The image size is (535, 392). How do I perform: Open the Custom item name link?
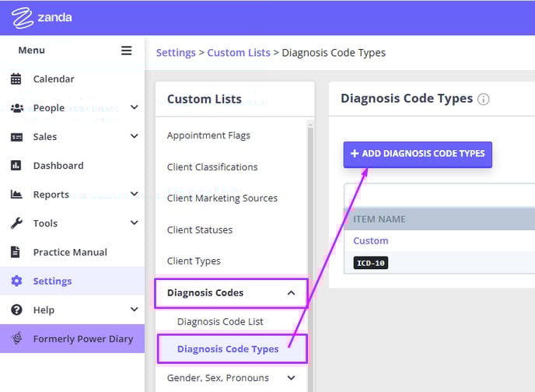[371, 241]
